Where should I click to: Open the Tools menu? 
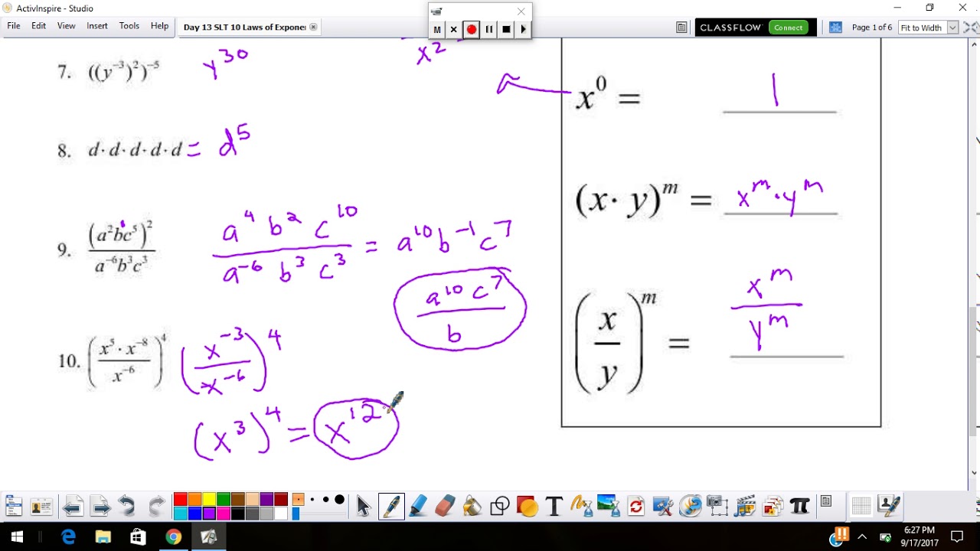coord(129,26)
